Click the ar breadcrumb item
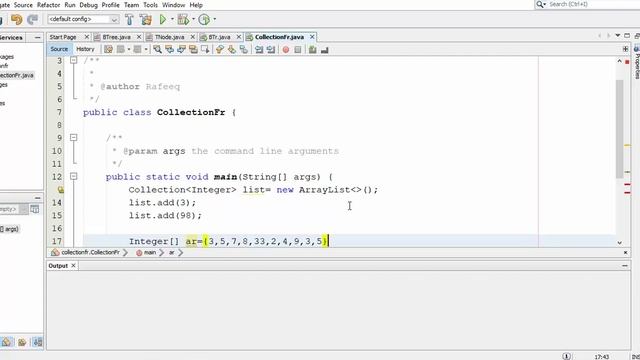640x360 pixels. pyautogui.click(x=171, y=253)
